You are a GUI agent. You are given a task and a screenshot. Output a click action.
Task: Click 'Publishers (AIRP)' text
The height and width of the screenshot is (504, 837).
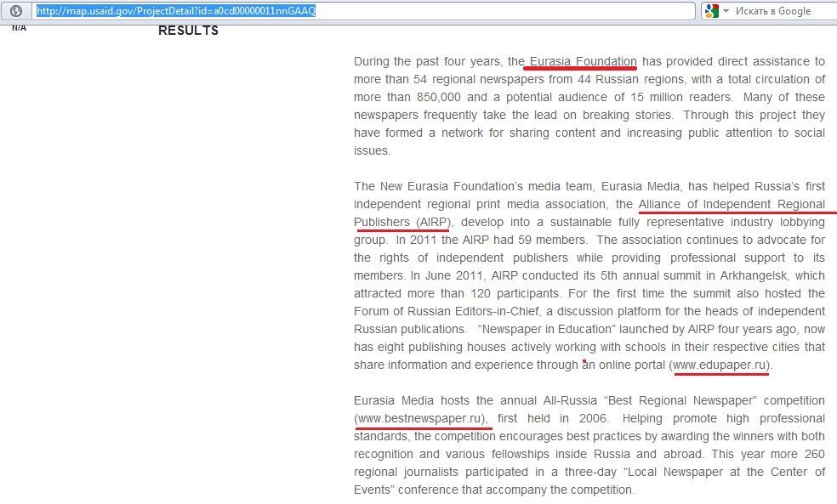[x=402, y=222]
